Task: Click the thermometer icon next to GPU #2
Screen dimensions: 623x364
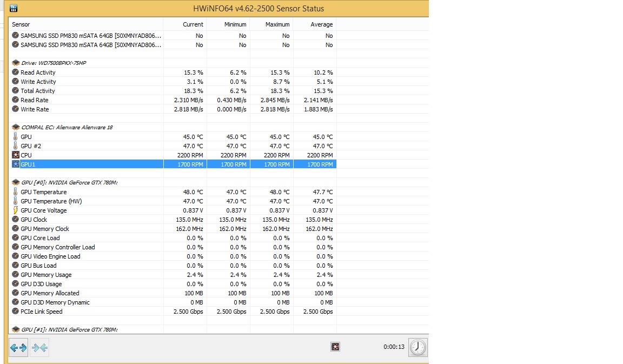Action: click(x=16, y=146)
